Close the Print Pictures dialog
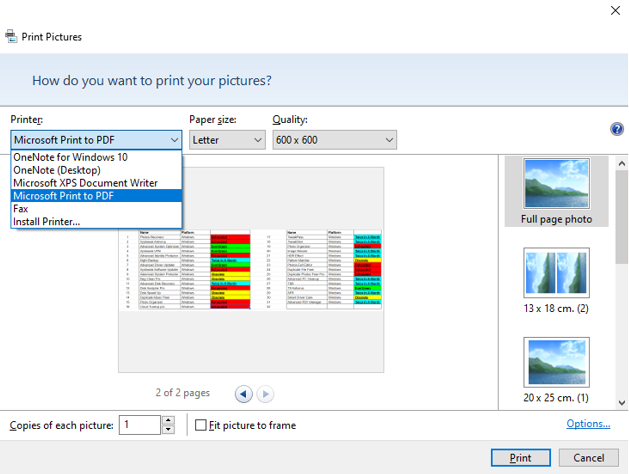 click(615, 10)
